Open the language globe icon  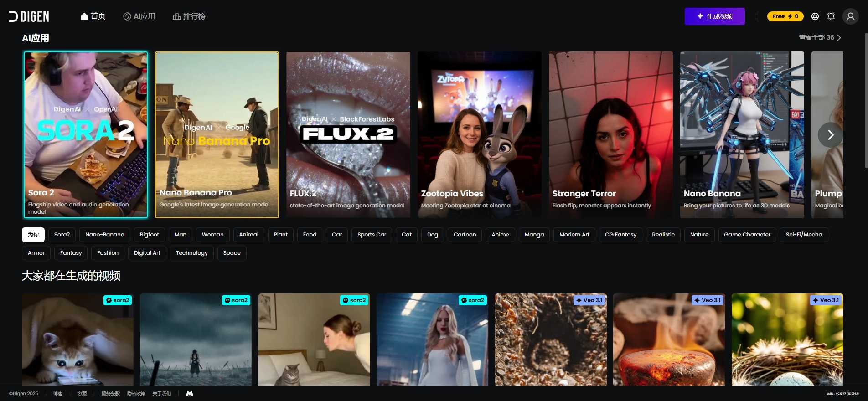[815, 16]
